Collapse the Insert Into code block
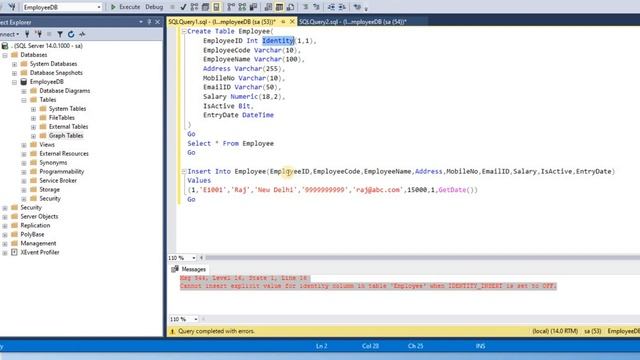 184,171
